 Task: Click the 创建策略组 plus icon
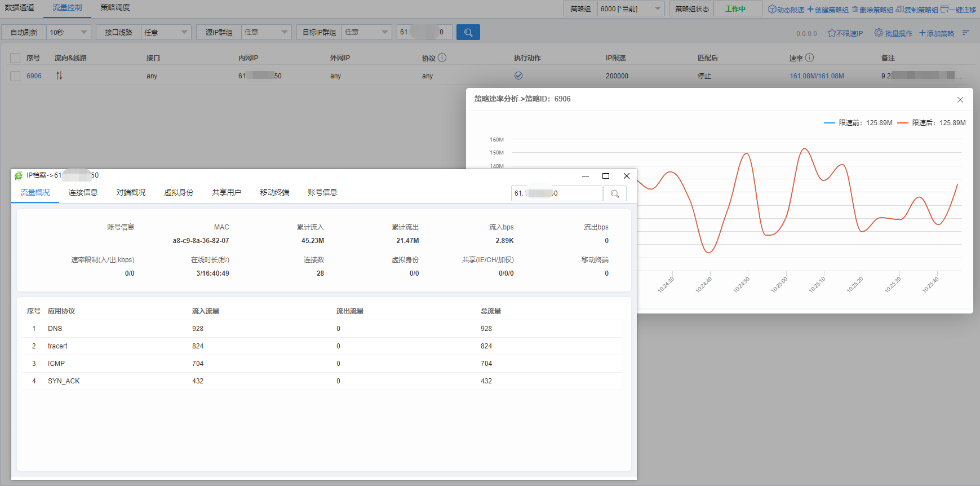[810, 9]
